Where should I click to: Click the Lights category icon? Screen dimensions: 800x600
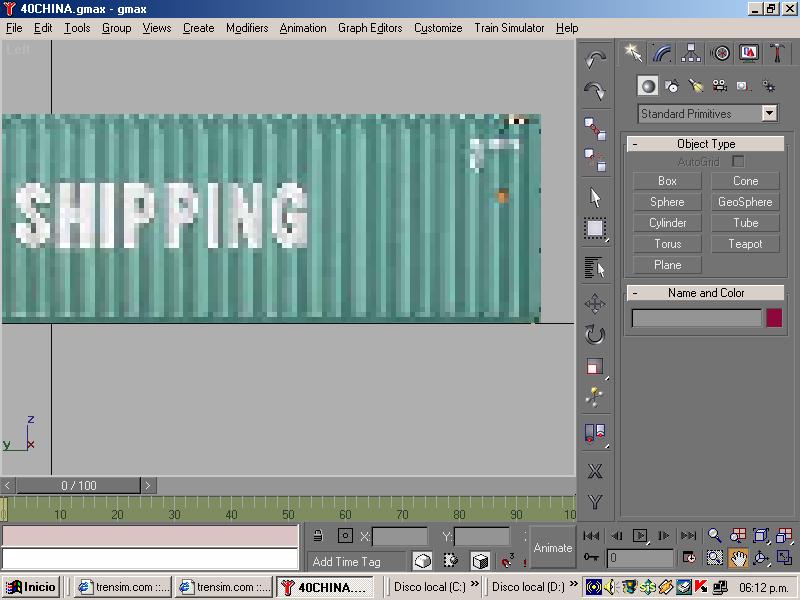click(696, 87)
